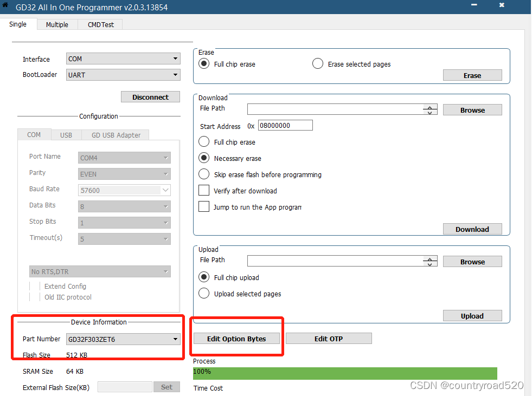Click the Upload button
The height and width of the screenshot is (396, 532).
472,316
